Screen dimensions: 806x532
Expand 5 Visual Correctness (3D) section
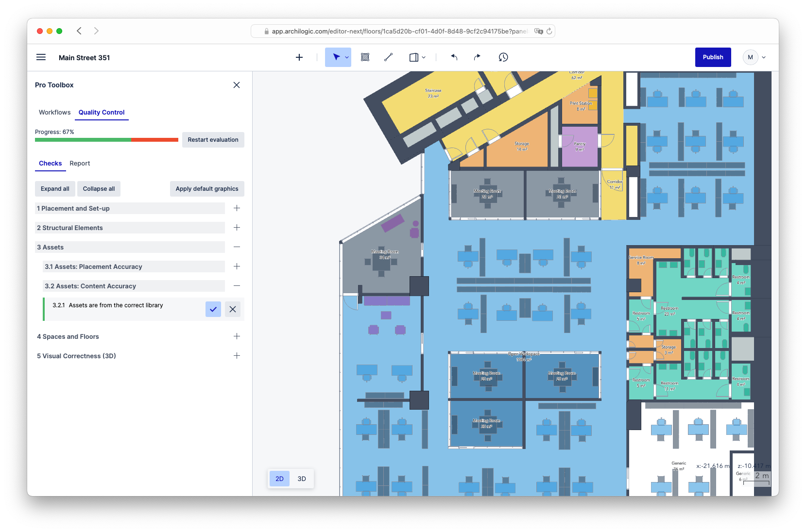pos(237,356)
